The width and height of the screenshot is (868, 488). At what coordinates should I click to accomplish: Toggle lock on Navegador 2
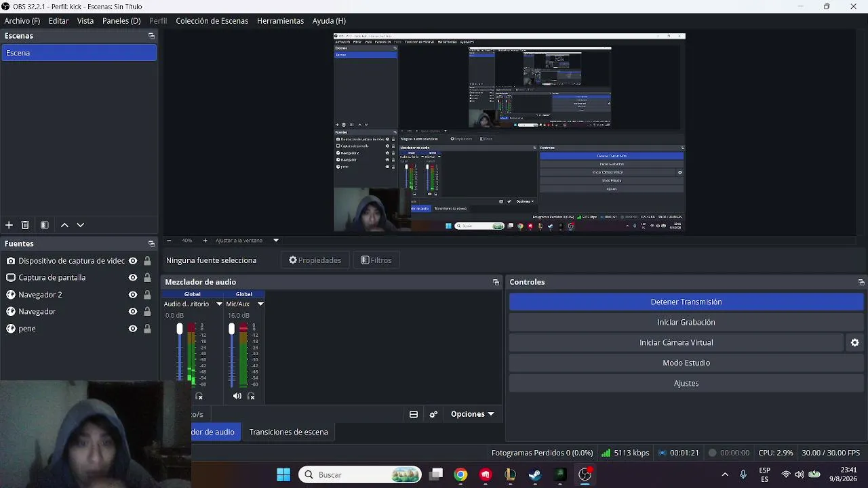coord(147,295)
